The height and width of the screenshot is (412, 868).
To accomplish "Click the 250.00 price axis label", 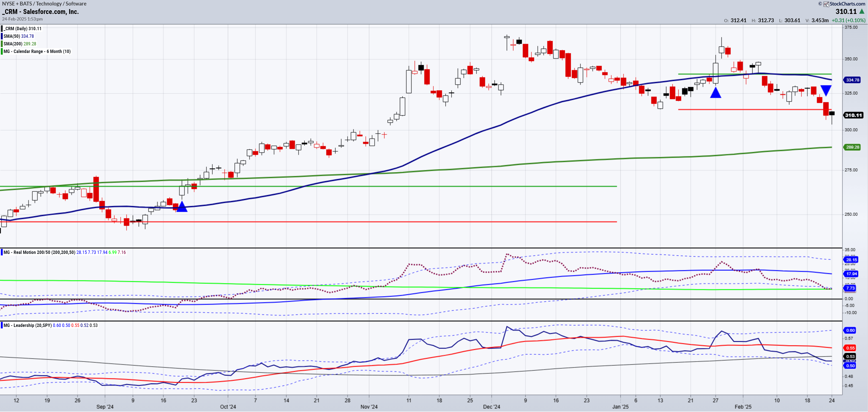I will click(x=851, y=214).
